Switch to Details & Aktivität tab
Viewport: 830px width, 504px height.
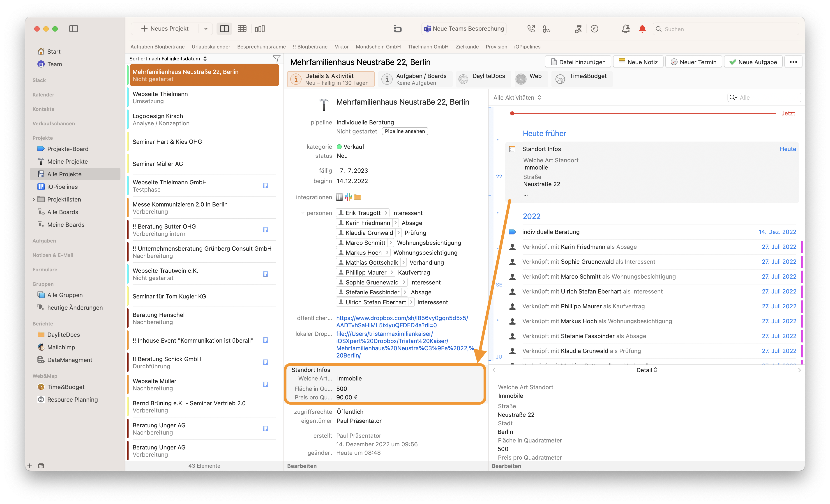pos(331,79)
